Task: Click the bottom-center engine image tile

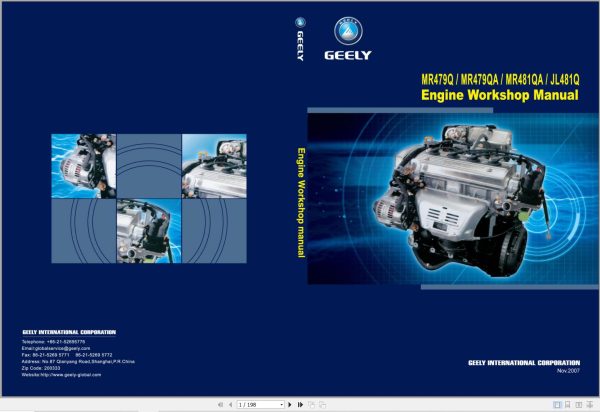Action: click(149, 231)
